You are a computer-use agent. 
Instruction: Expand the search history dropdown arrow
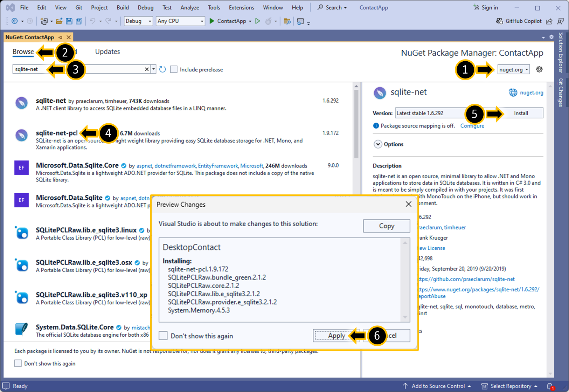coord(153,69)
